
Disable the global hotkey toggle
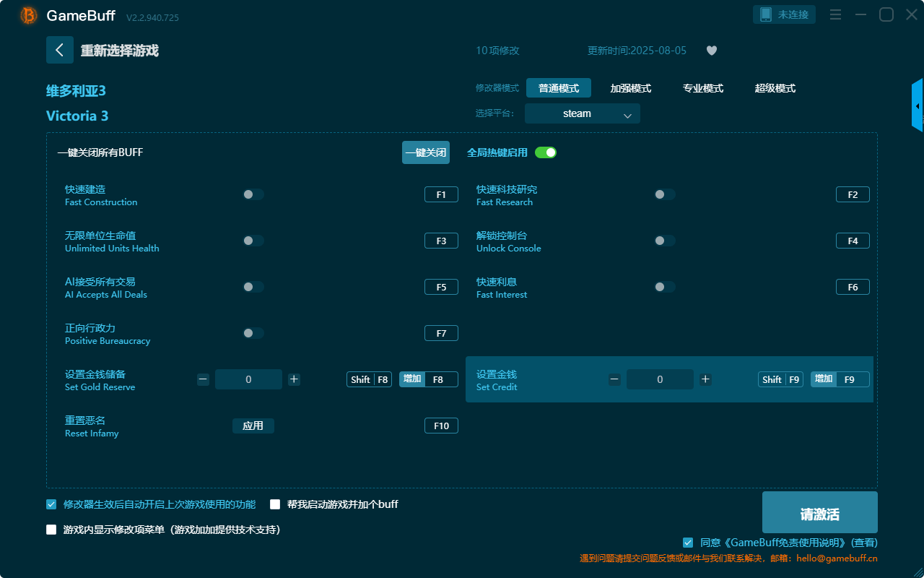[546, 152]
